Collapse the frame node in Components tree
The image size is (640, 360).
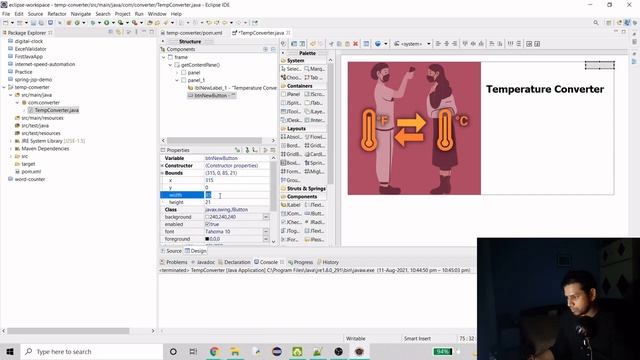(x=164, y=58)
